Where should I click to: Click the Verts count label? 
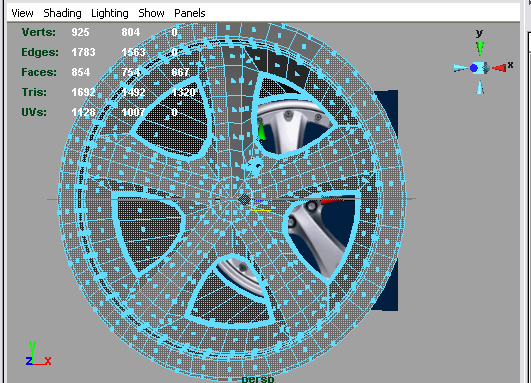39,32
